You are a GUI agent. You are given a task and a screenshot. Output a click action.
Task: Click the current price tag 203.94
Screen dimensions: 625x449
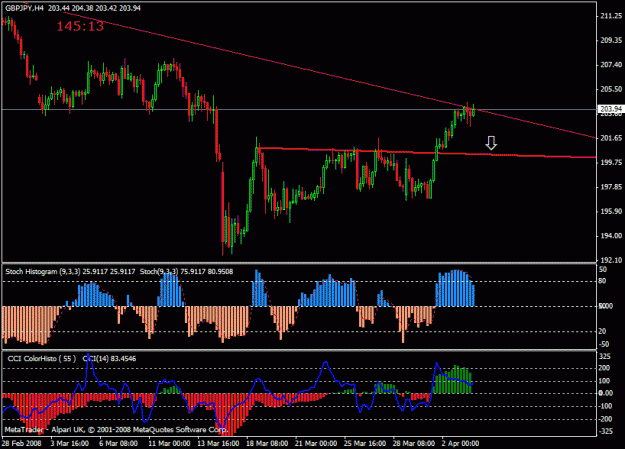[611, 109]
